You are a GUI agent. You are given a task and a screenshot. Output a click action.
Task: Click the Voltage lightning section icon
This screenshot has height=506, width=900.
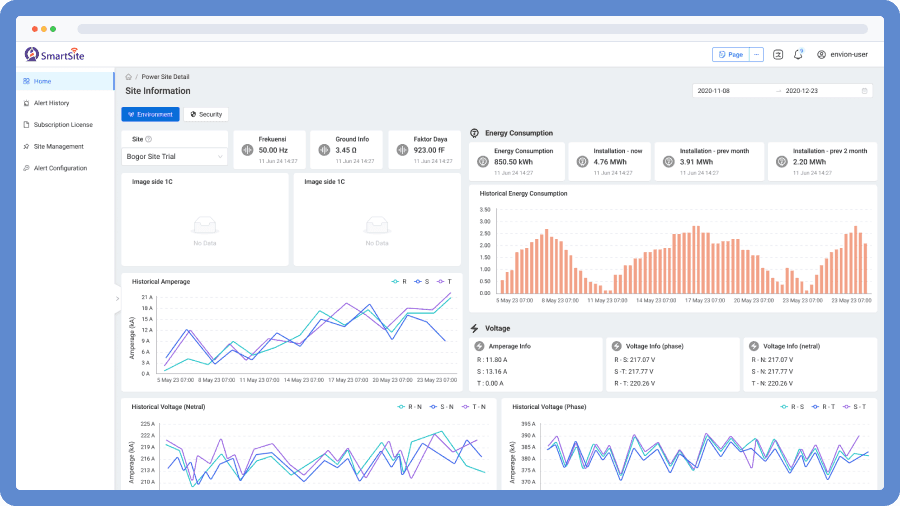(475, 329)
